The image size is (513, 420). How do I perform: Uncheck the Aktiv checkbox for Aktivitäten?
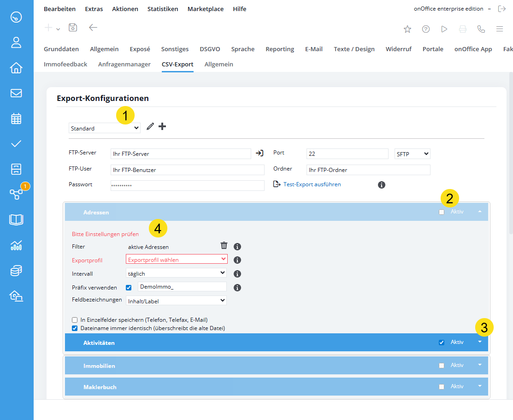pos(442,343)
